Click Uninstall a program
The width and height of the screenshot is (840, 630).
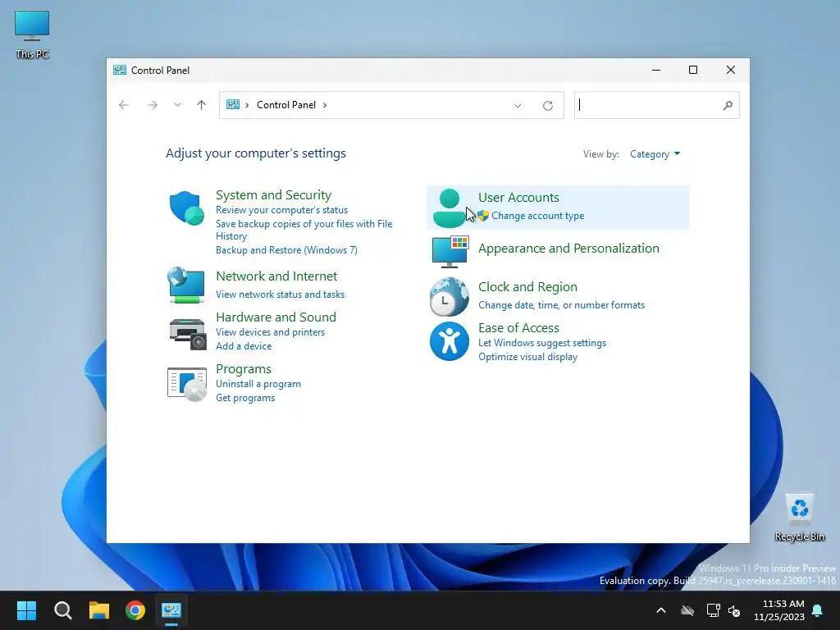[258, 384]
